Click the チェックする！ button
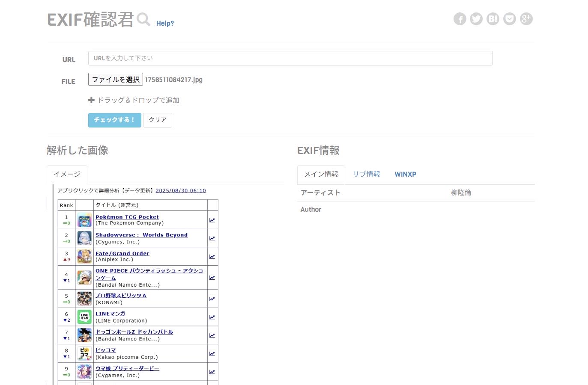 [114, 120]
